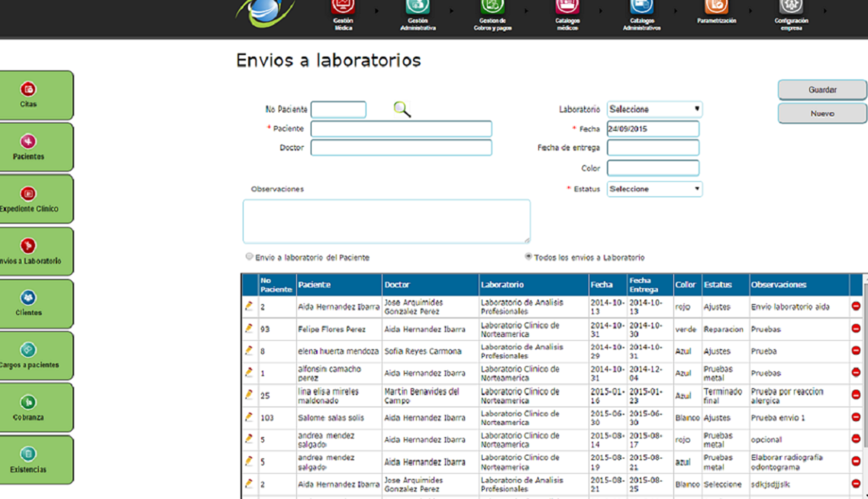Click edit pencil for Felipe Flores Perez row

click(x=249, y=329)
